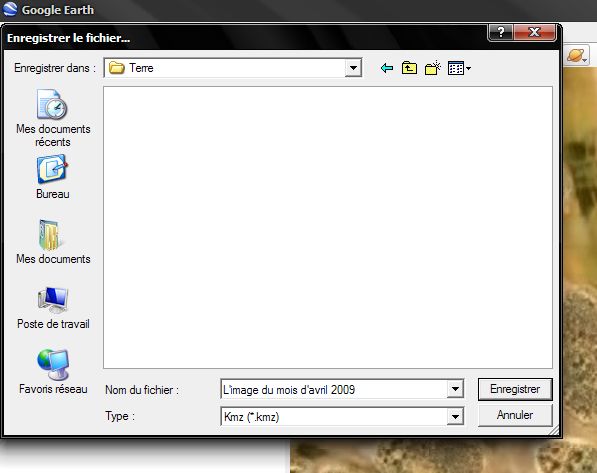The height and width of the screenshot is (473, 597).
Task: Open Mes documents récents shortcut
Action: [x=53, y=118]
